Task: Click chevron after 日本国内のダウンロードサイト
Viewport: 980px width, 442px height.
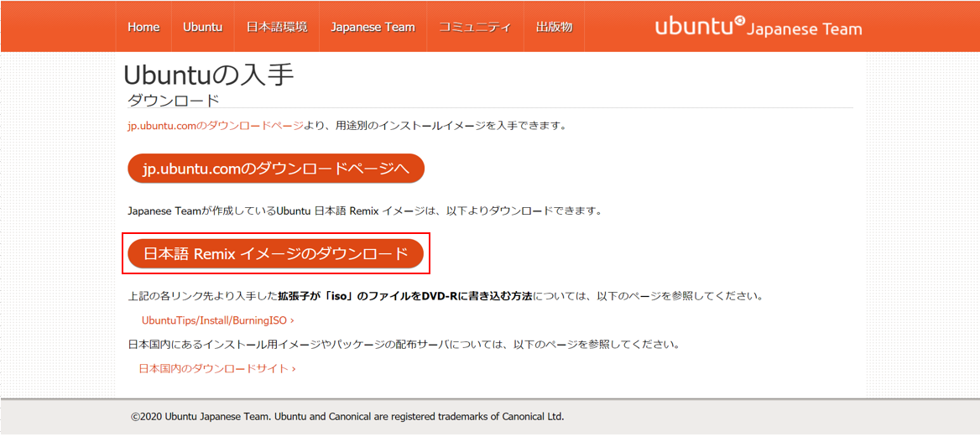Action: tap(293, 369)
